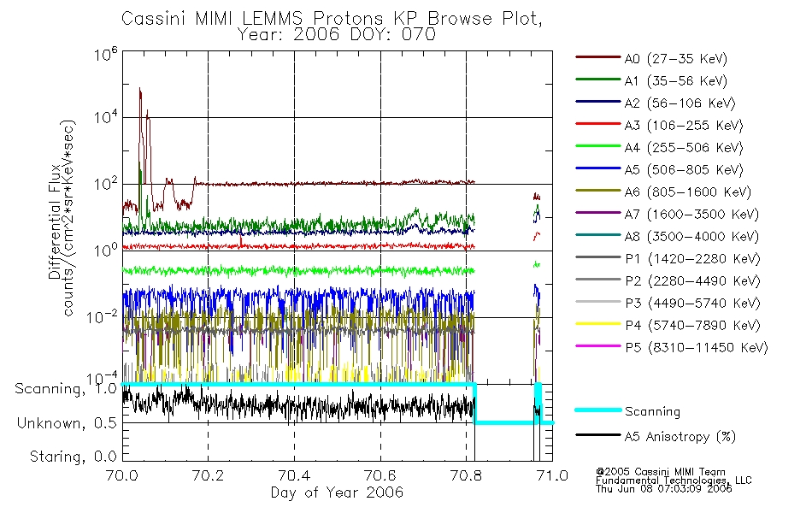This screenshot has height=513, width=812.
Task: Click the P3 (4490-5740 KeV) legend label
Action: pyautogui.click(x=692, y=304)
